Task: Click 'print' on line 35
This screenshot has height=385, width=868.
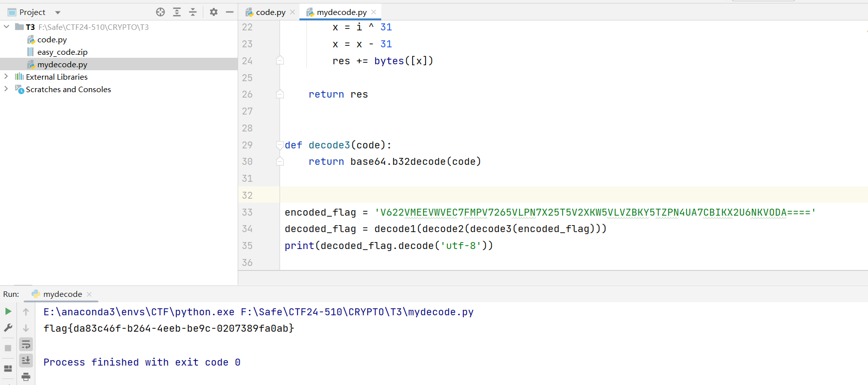Action: (x=299, y=246)
